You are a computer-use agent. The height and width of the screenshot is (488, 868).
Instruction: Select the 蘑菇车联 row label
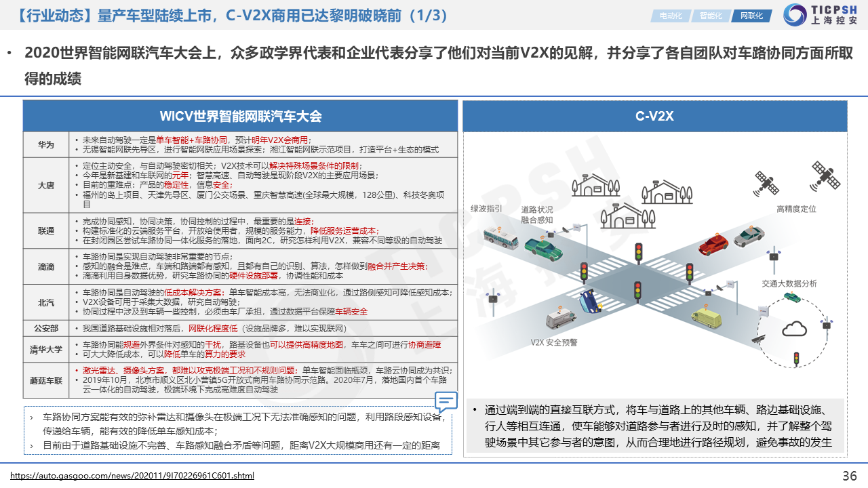[46, 380]
